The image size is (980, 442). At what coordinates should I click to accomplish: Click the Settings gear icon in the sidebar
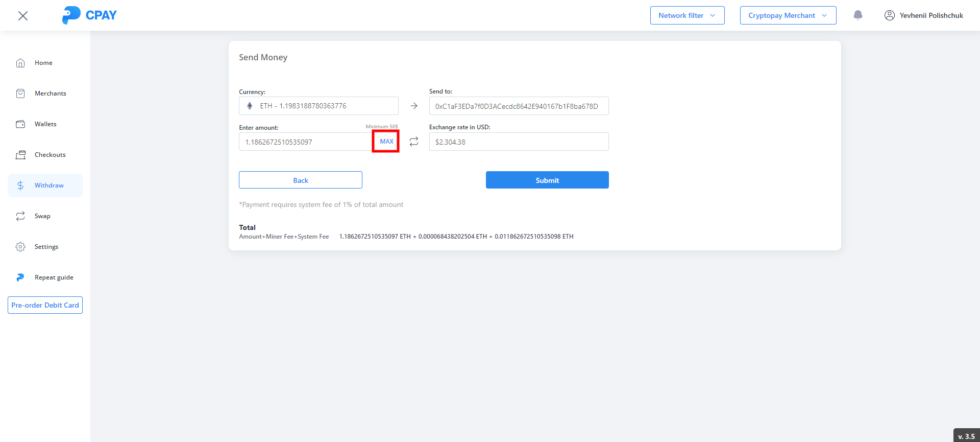click(x=20, y=247)
